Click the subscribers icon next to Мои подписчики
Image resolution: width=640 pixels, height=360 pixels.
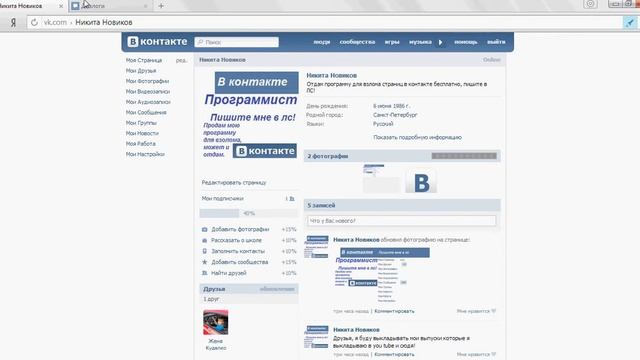[292, 199]
